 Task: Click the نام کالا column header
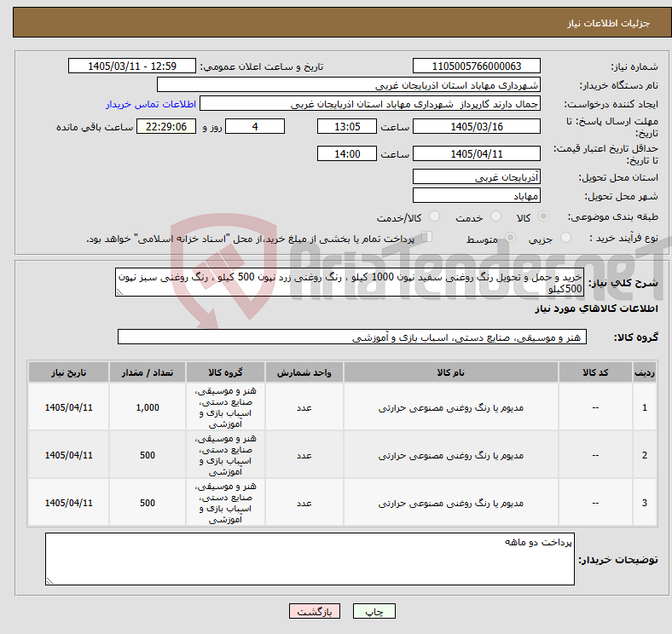451,372
